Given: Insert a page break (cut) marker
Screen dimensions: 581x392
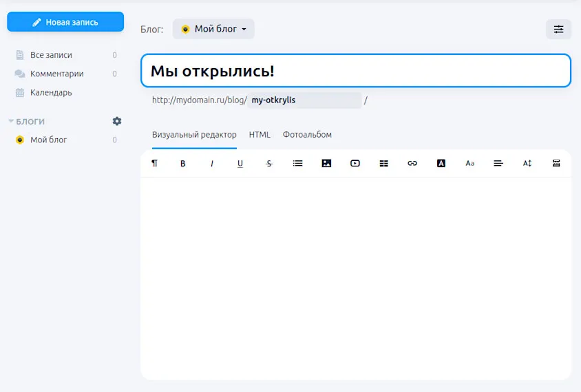Looking at the screenshot, I should tap(556, 163).
